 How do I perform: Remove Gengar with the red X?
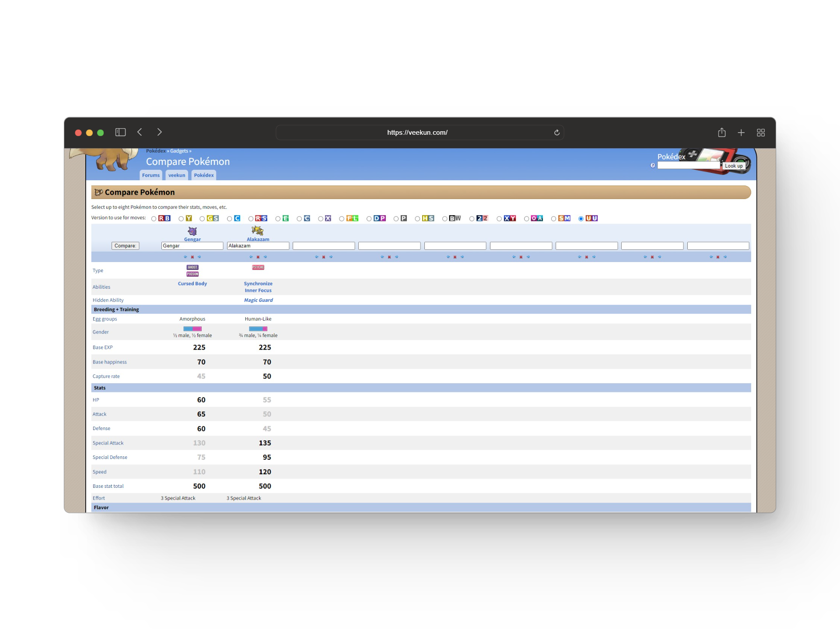click(192, 257)
